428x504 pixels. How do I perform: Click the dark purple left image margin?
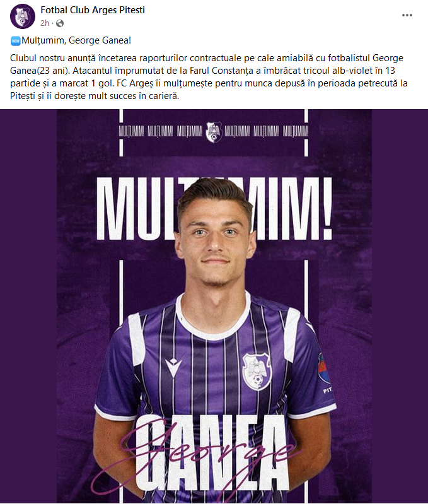pyautogui.click(x=28, y=306)
